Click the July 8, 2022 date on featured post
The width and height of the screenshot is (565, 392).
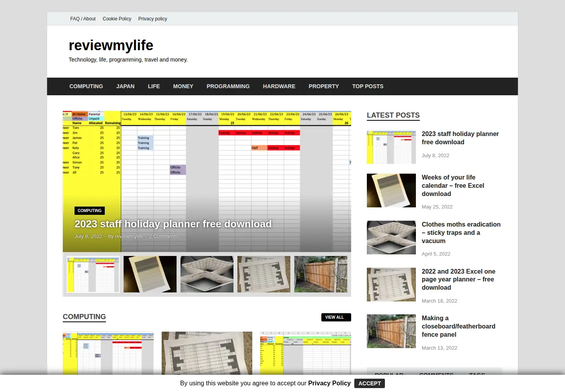coord(88,236)
